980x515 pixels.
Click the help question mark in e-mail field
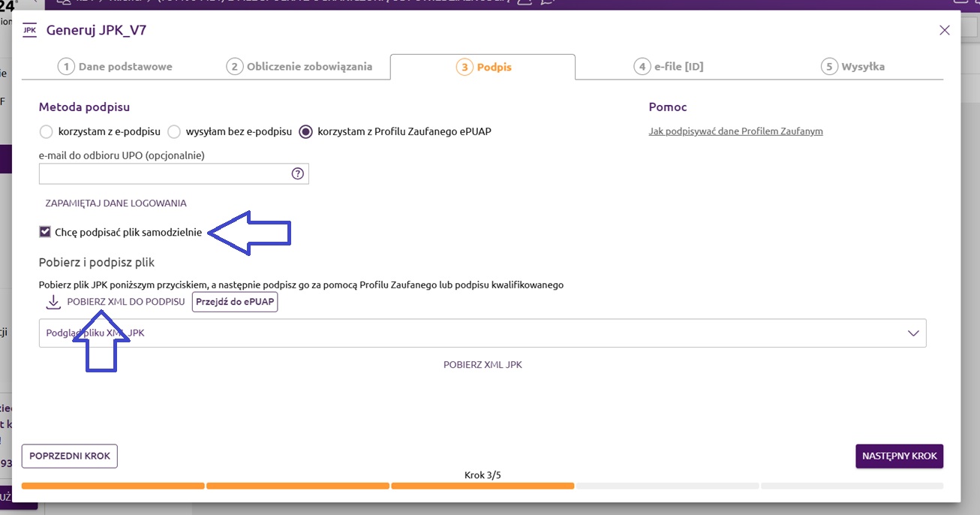click(297, 173)
